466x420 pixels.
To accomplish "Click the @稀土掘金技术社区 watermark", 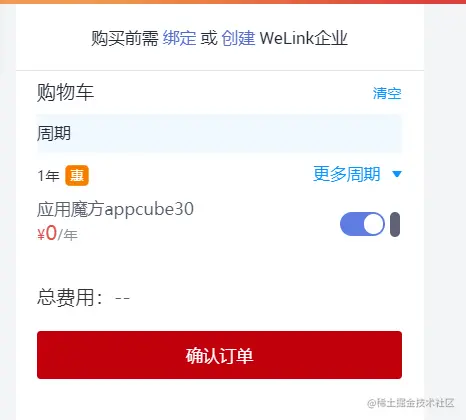I will pos(411,403).
